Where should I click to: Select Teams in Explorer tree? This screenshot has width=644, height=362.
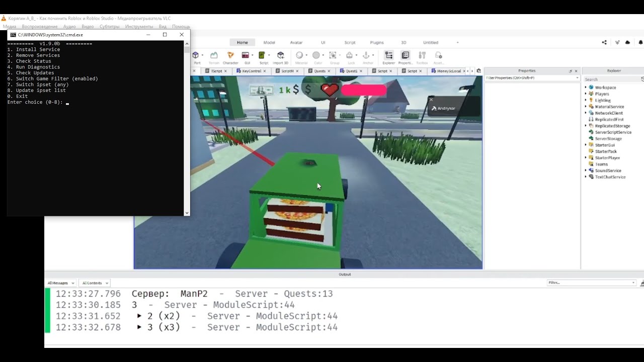click(x=601, y=164)
